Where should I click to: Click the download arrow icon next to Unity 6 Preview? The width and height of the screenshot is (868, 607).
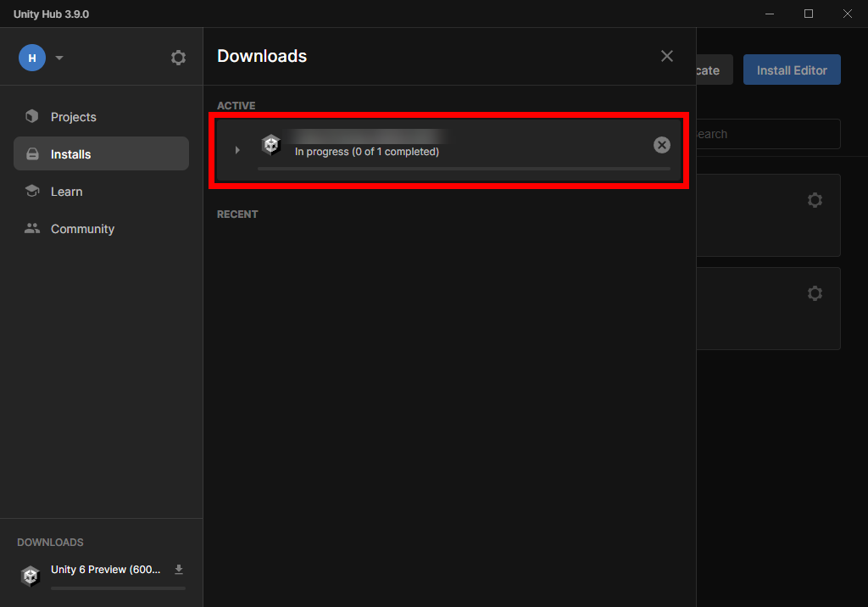[x=179, y=570]
